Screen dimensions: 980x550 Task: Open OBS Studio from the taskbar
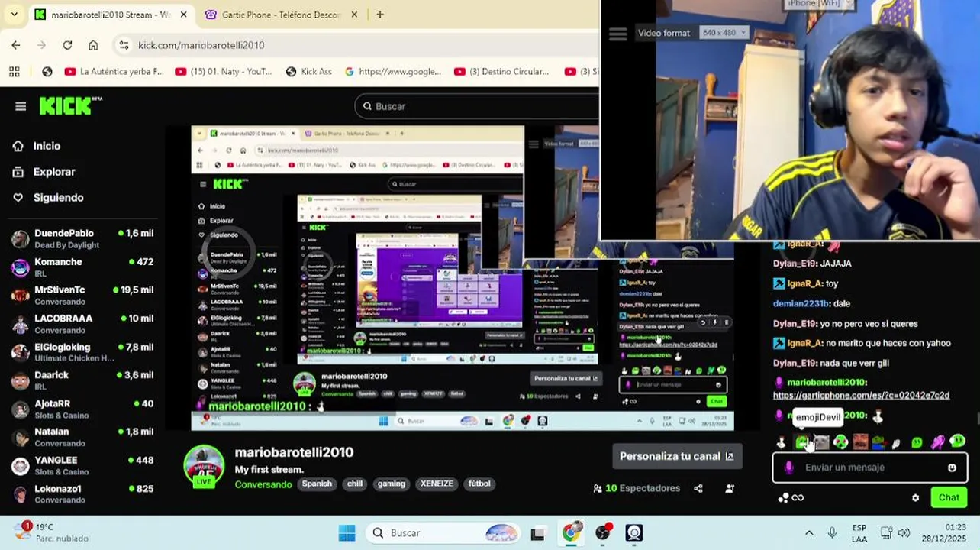click(603, 533)
